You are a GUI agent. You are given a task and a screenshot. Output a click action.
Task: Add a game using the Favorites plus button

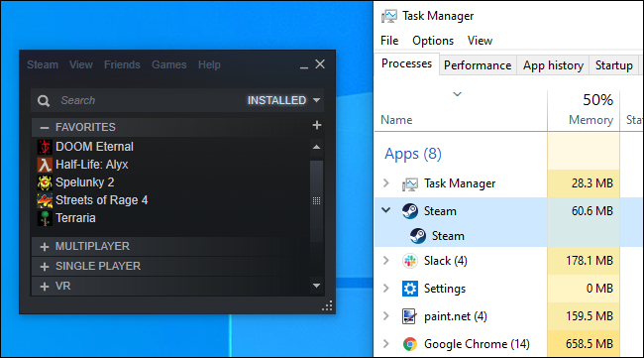[317, 125]
